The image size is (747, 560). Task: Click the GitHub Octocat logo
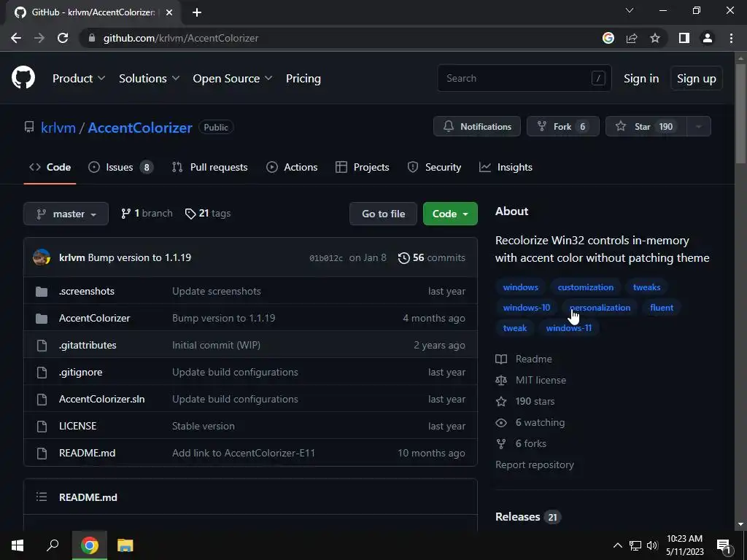[23, 78]
